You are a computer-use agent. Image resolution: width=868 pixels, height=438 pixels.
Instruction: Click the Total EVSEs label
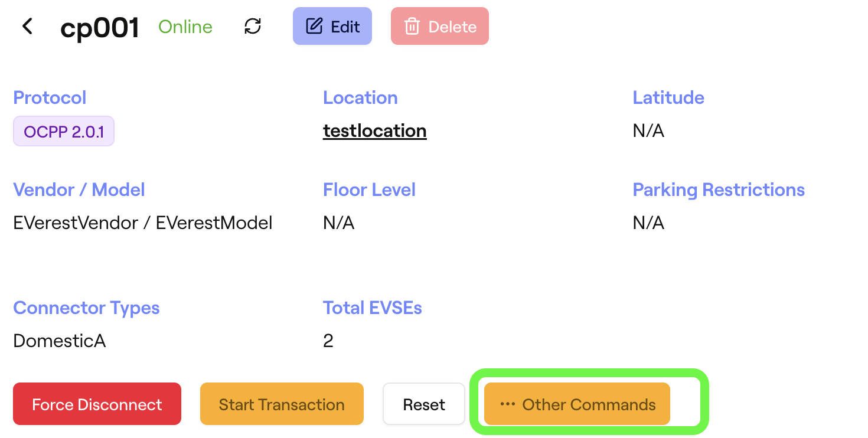click(x=373, y=308)
